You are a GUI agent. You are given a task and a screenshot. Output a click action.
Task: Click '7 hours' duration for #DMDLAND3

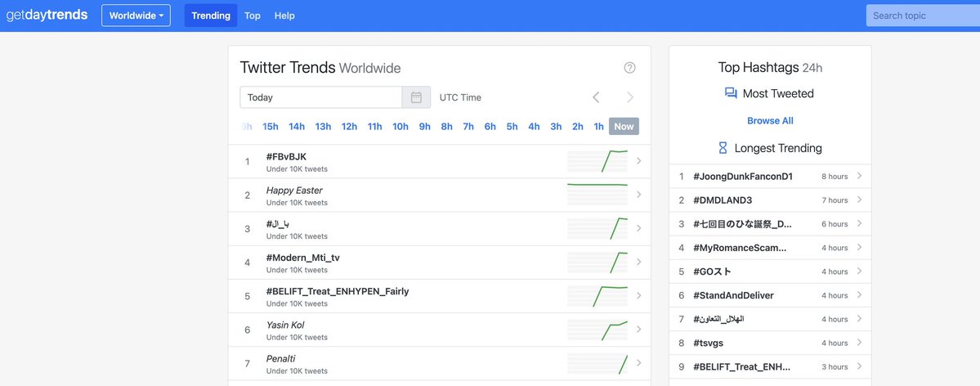click(835, 200)
